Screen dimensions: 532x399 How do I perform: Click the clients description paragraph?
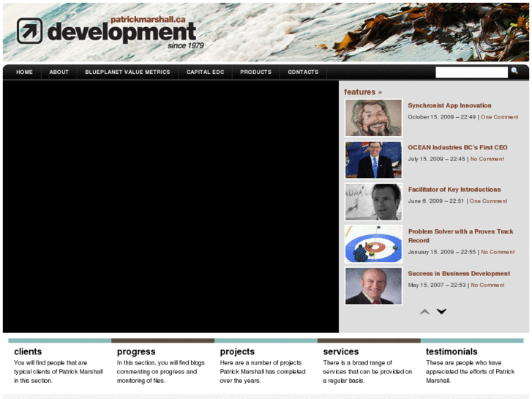point(59,372)
